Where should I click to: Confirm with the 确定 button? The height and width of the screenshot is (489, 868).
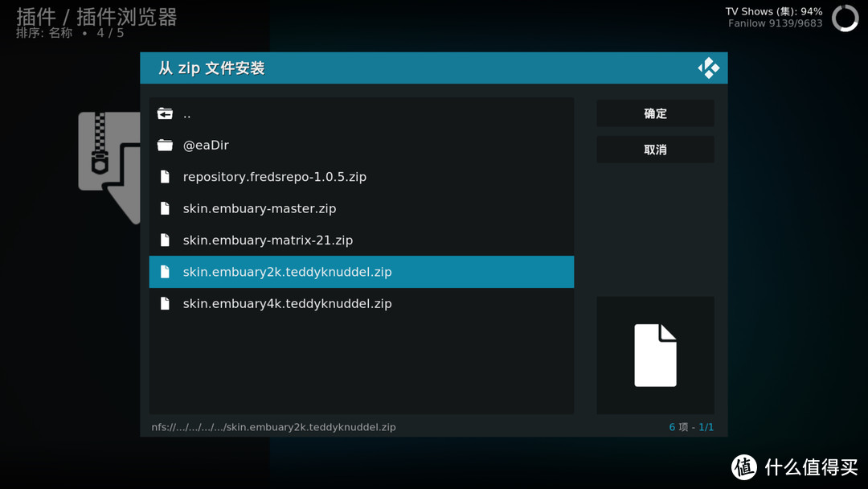[x=656, y=113]
